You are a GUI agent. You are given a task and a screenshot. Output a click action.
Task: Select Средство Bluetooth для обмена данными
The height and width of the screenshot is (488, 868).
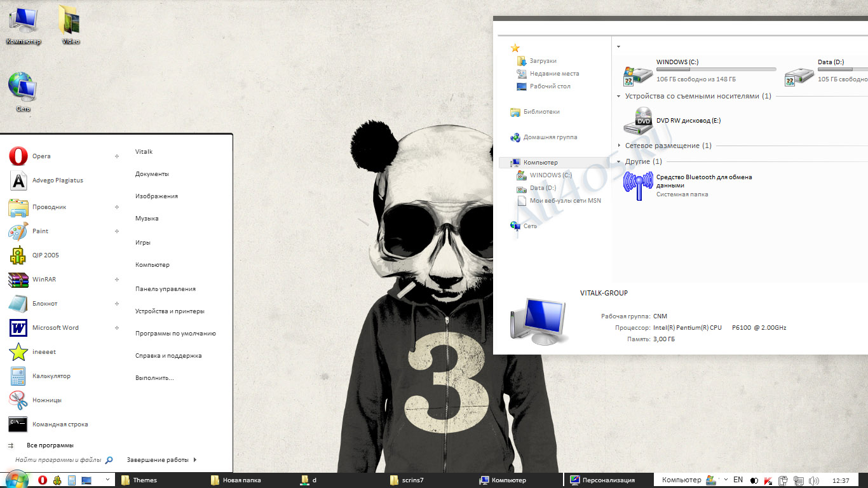688,186
